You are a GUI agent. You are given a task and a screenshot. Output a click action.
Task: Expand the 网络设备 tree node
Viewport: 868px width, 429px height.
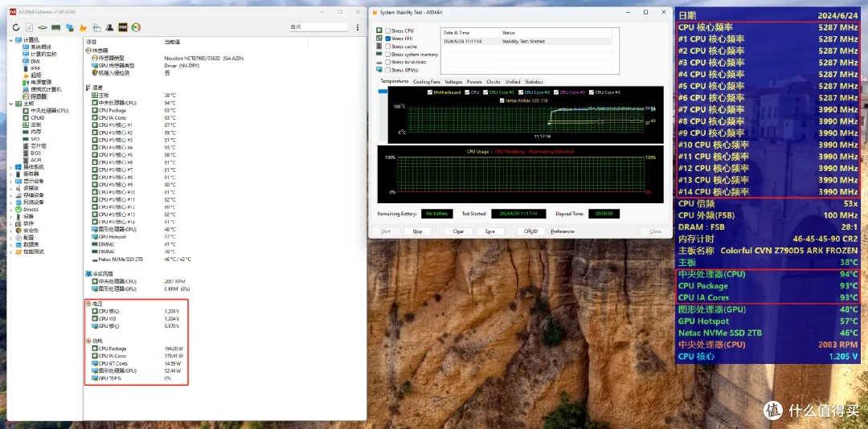(x=11, y=202)
